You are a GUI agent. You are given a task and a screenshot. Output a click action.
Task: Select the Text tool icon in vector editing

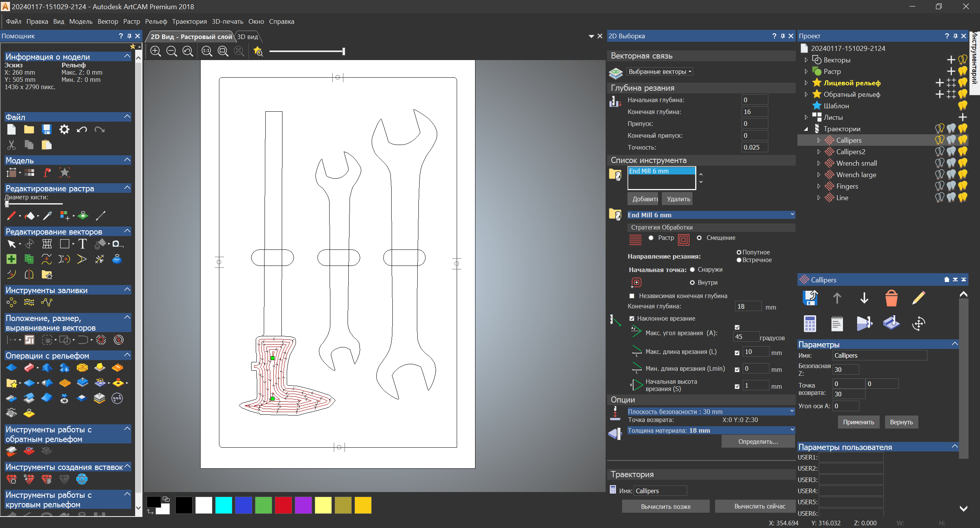coord(82,244)
